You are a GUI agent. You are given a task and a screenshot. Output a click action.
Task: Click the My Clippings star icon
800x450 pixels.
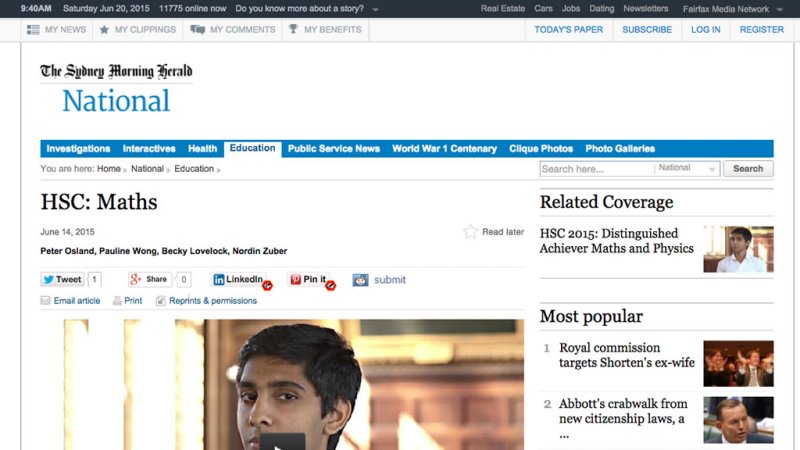(104, 30)
